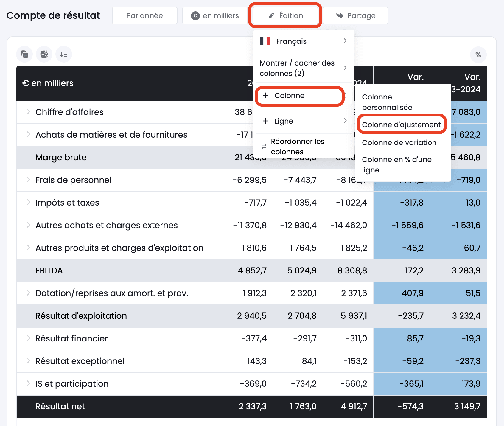Viewport: 504px width, 426px height.
Task: Click the copy table icon
Action: [24, 54]
